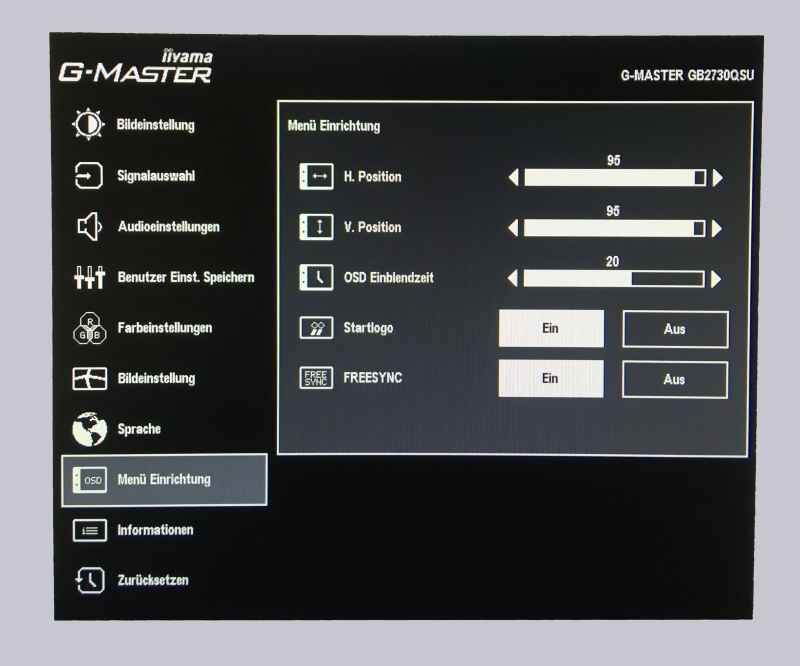Click the V. Position label

372,227
